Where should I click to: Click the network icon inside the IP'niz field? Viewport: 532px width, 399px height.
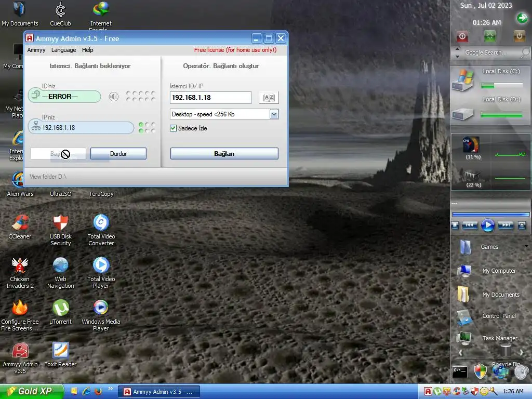tap(36, 126)
